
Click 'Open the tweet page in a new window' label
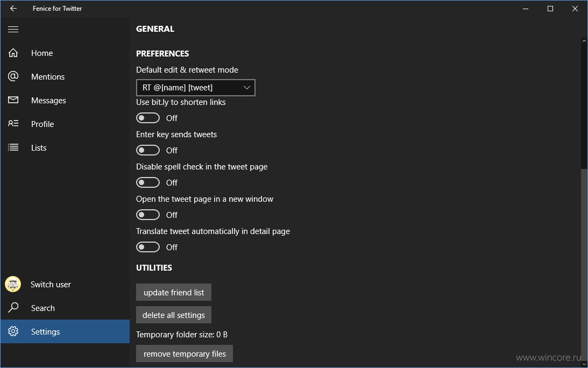coord(205,199)
